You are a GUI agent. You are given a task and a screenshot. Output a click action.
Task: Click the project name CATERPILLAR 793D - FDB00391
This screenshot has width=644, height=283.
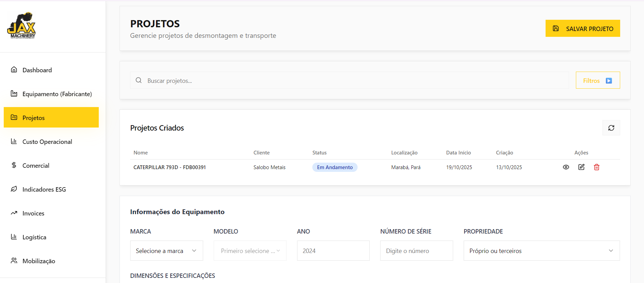click(170, 167)
